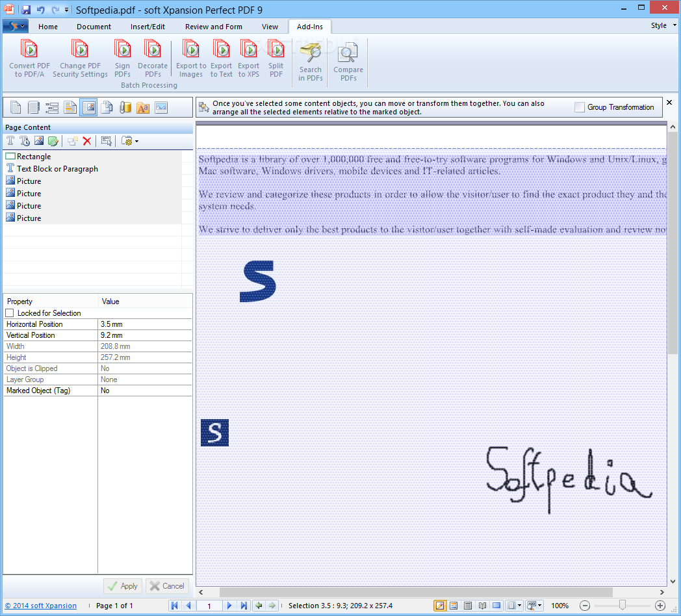Click Horizontal Position value 3.5 mm

(x=145, y=324)
